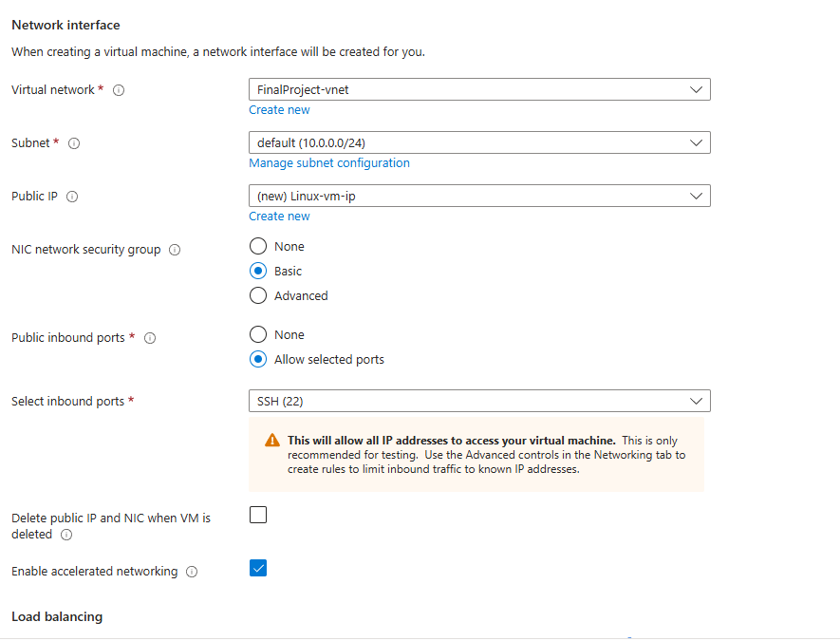Click the orange warning triangle icon
Screen dimensions: 840x641
coord(272,440)
